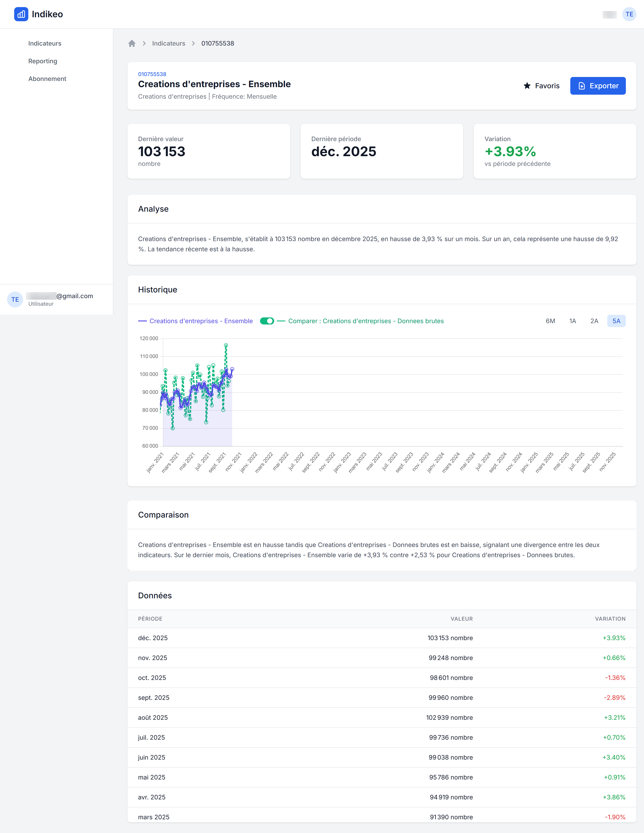Open the TE avatar in top bar

[x=629, y=14]
